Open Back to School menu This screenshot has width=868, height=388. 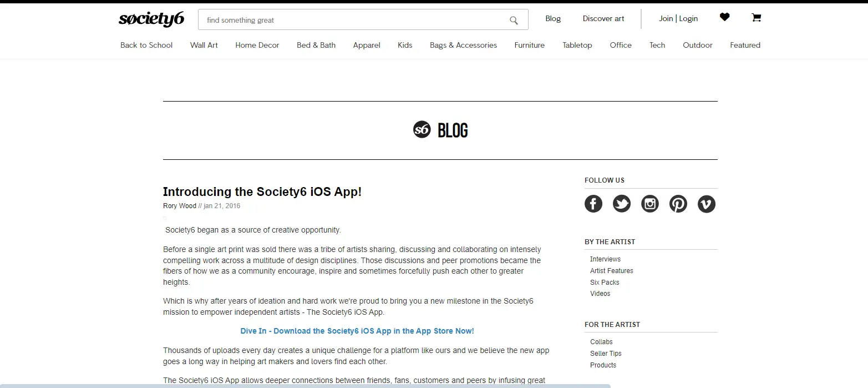coord(146,45)
